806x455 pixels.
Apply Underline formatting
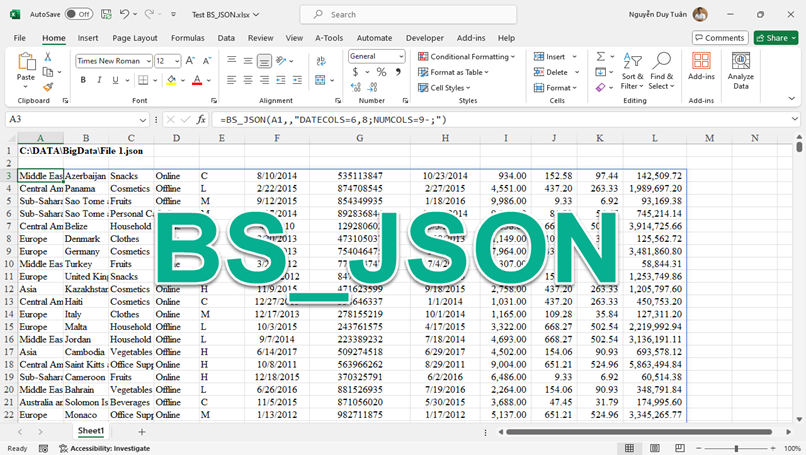[x=115, y=80]
